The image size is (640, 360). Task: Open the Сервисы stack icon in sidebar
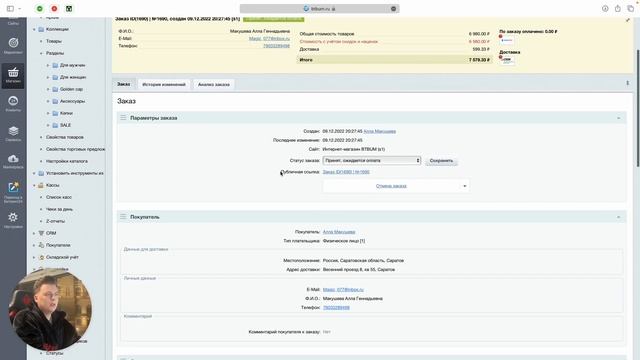tap(13, 133)
